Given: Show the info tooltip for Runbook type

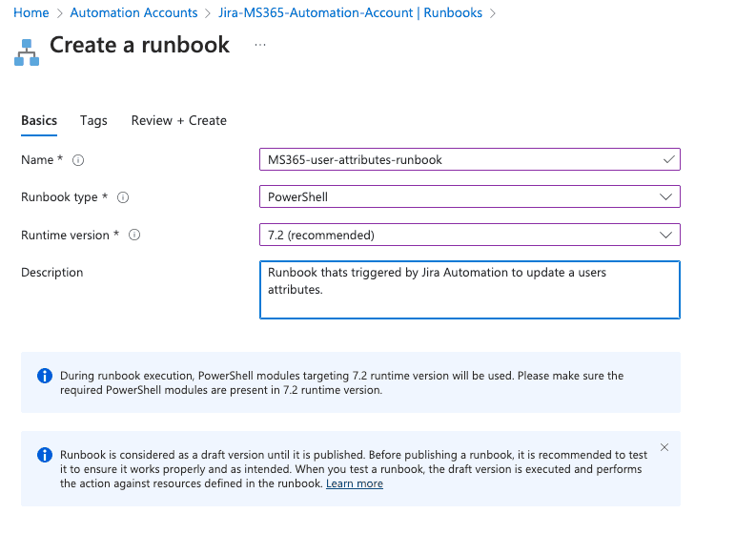Looking at the screenshot, I should [123, 197].
